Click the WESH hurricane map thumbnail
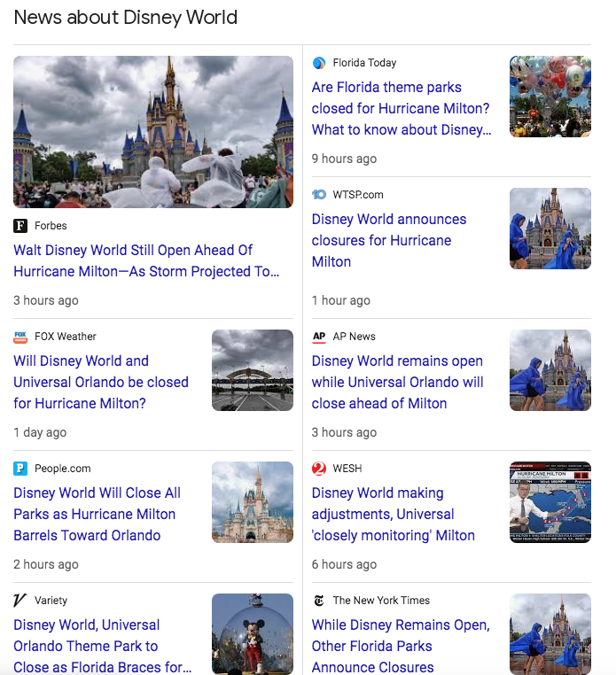 coord(550,502)
